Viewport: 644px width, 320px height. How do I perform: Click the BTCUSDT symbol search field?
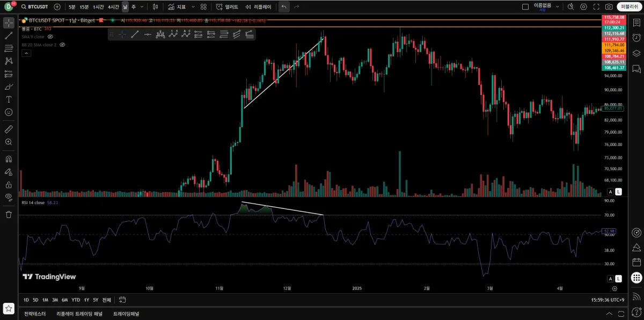36,7
